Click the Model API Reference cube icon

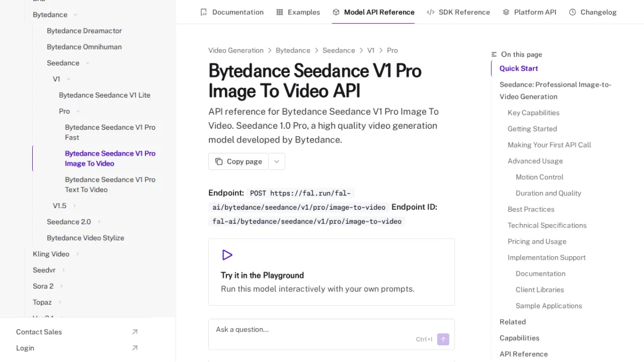pyautogui.click(x=336, y=12)
